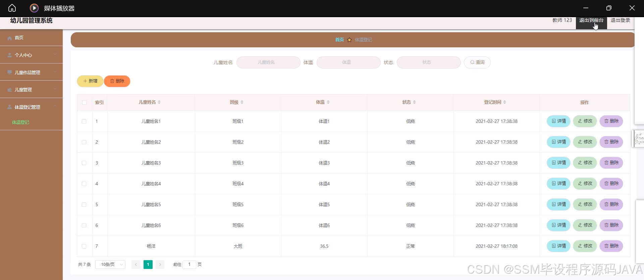Restore the media player window

[609, 8]
